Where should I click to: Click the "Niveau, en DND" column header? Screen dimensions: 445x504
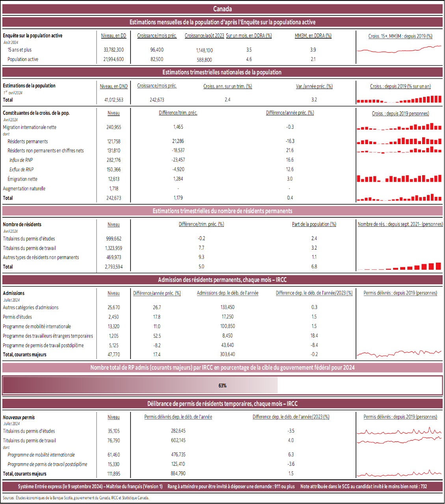pyautogui.click(x=114, y=86)
